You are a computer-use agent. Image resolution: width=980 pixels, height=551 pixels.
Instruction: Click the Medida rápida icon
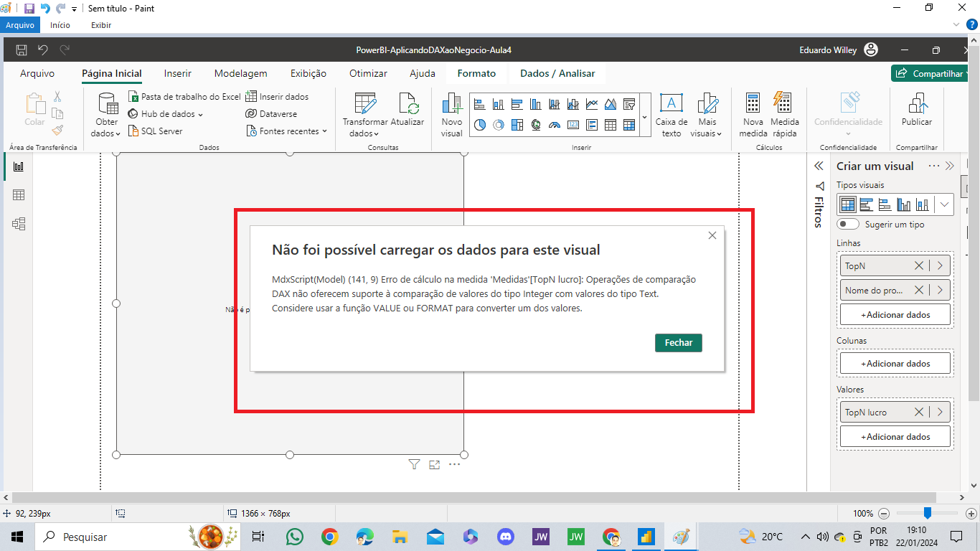click(783, 103)
